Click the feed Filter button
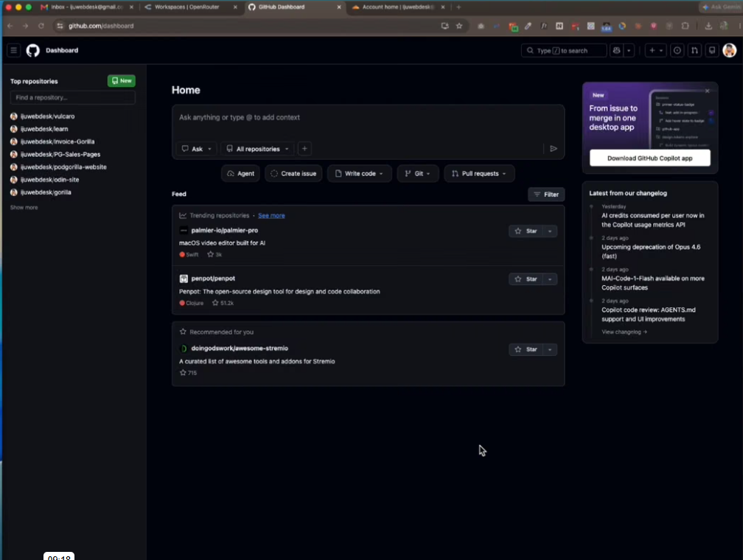743x560 pixels. click(546, 195)
